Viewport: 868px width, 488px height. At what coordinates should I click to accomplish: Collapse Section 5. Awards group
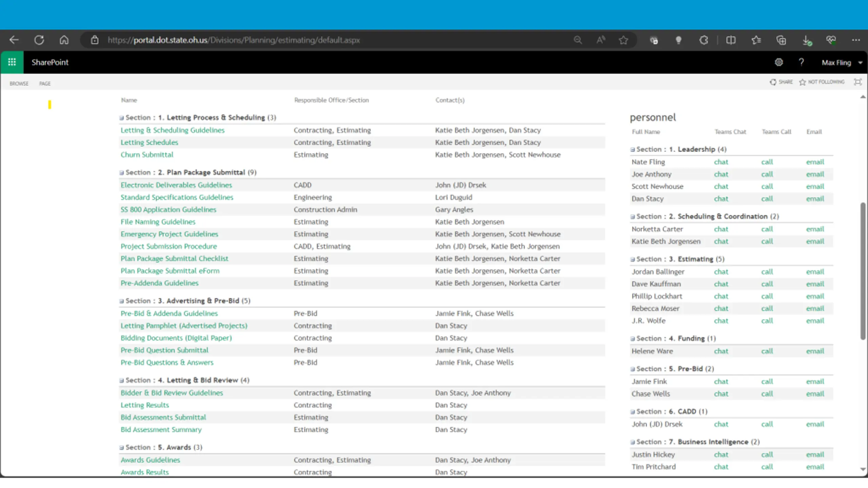[121, 448]
